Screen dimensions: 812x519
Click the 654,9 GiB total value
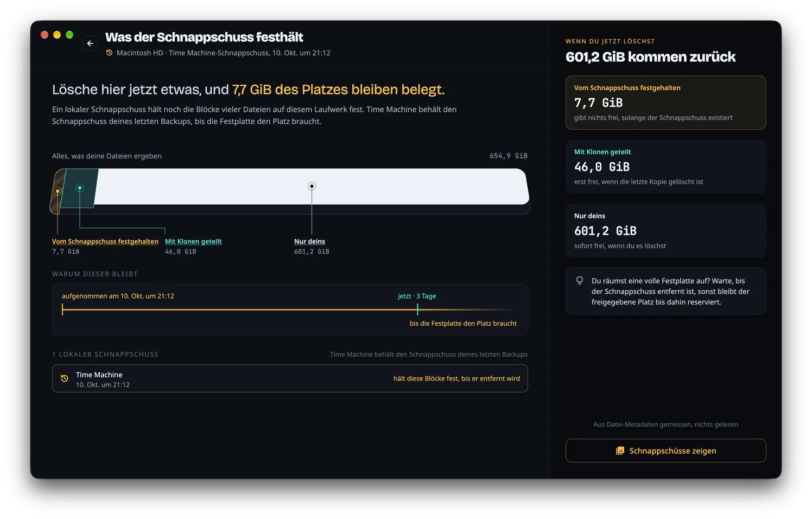509,156
